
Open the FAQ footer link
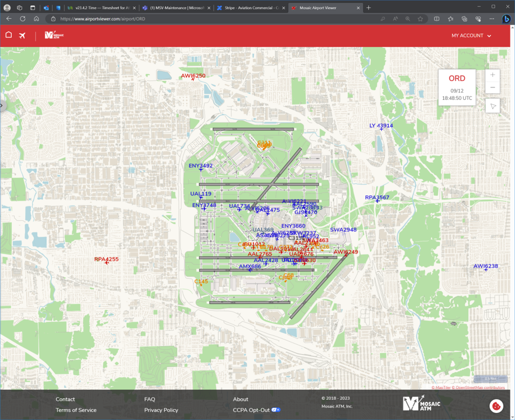click(149, 400)
